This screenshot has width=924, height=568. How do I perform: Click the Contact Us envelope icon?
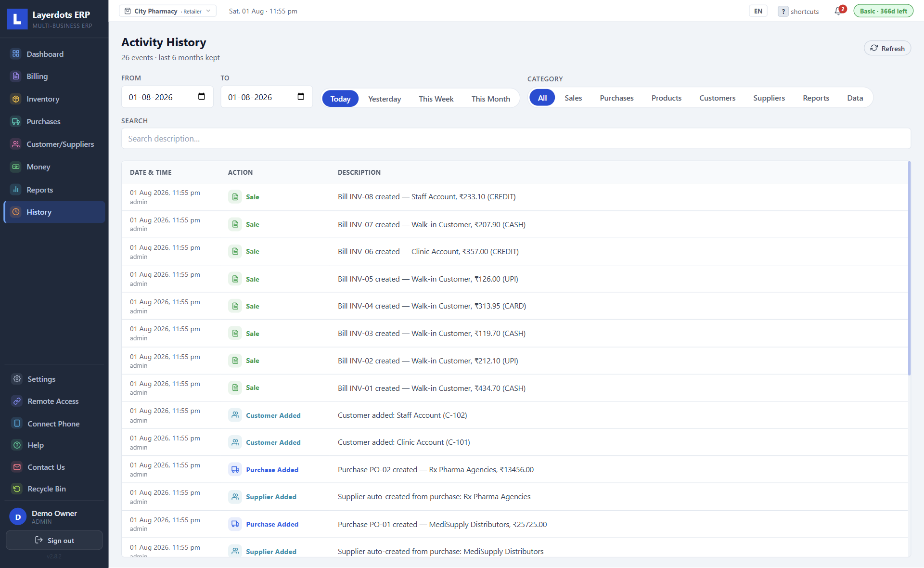click(17, 467)
